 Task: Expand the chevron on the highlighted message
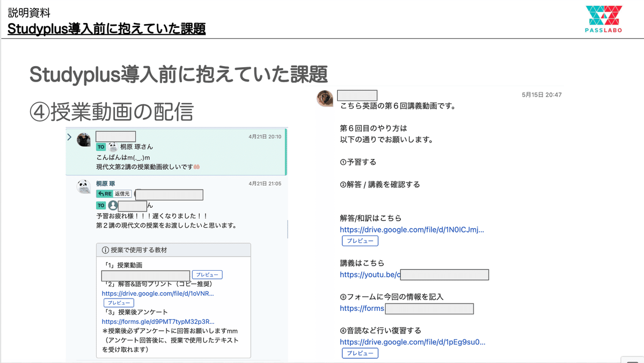click(69, 137)
